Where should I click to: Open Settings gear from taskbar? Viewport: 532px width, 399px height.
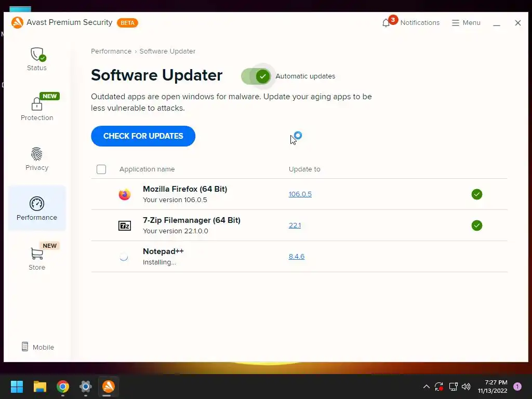[86, 387]
